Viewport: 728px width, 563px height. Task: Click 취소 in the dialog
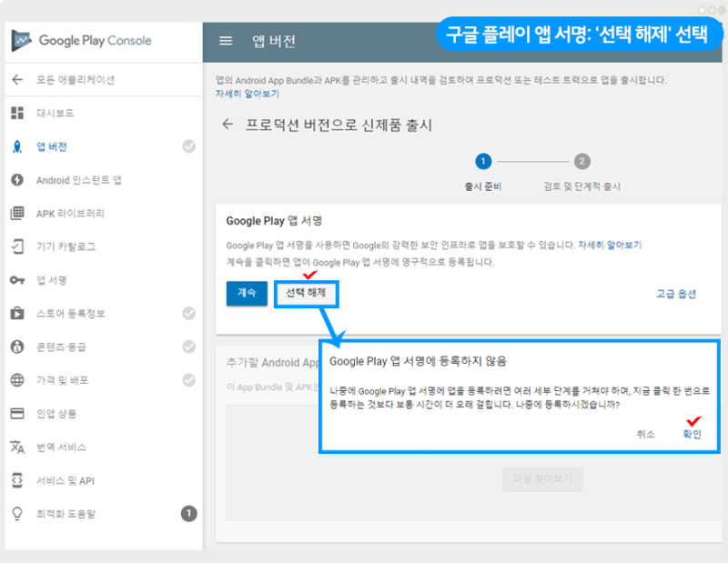point(645,434)
